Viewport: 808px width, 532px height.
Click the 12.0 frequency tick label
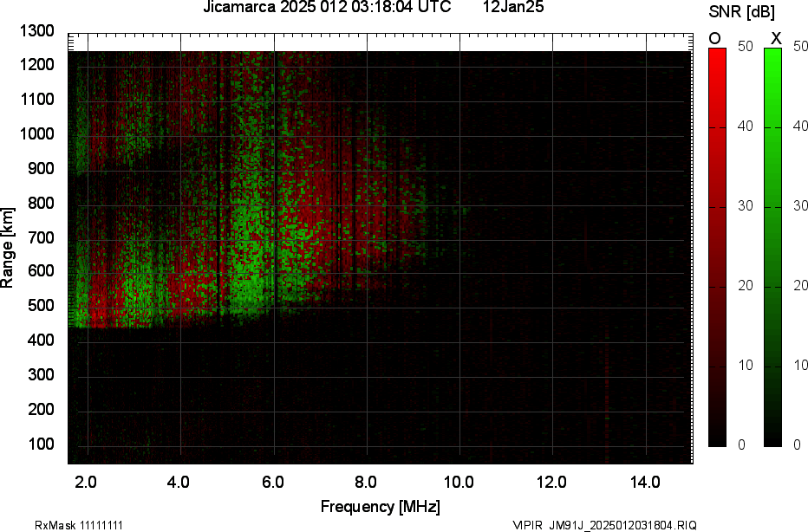(551, 482)
